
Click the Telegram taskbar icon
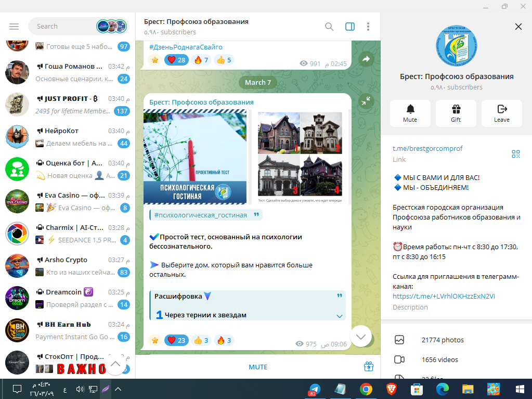point(315,389)
